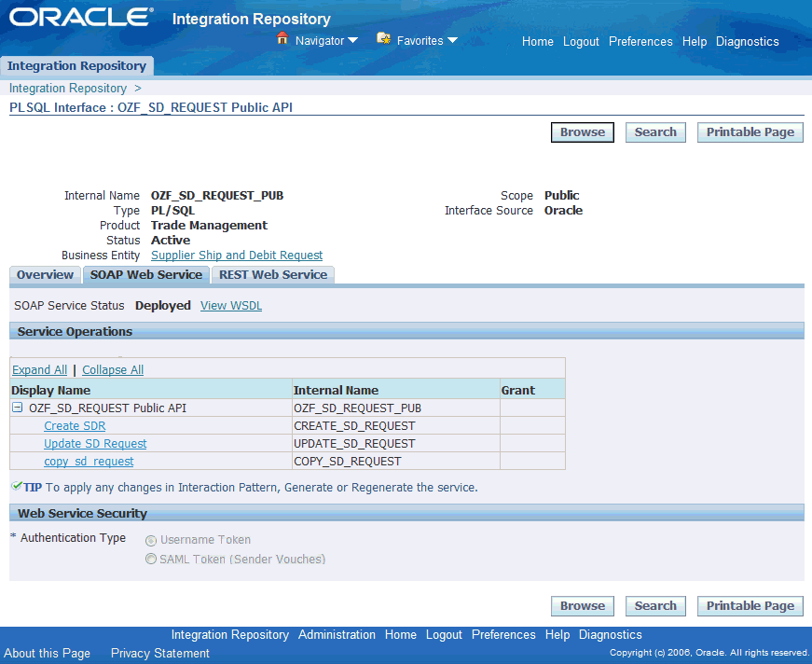
Task: Click the Favorites folder star icon
Action: click(x=384, y=38)
